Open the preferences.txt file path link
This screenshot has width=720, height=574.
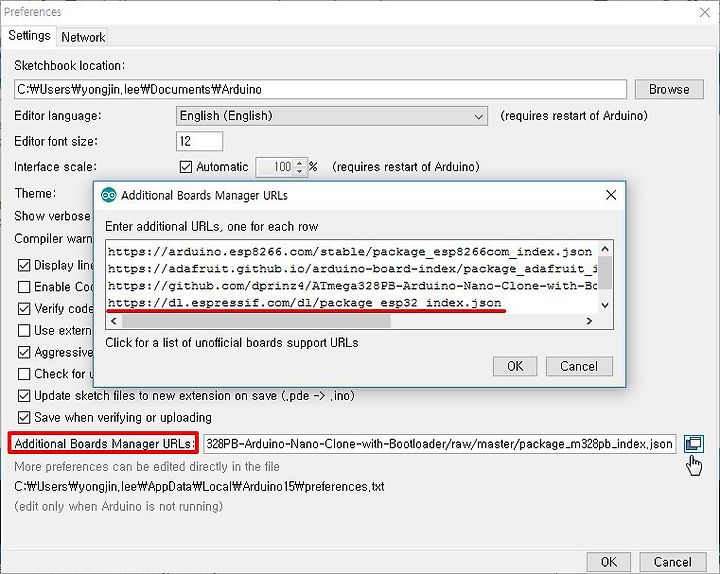(199, 486)
